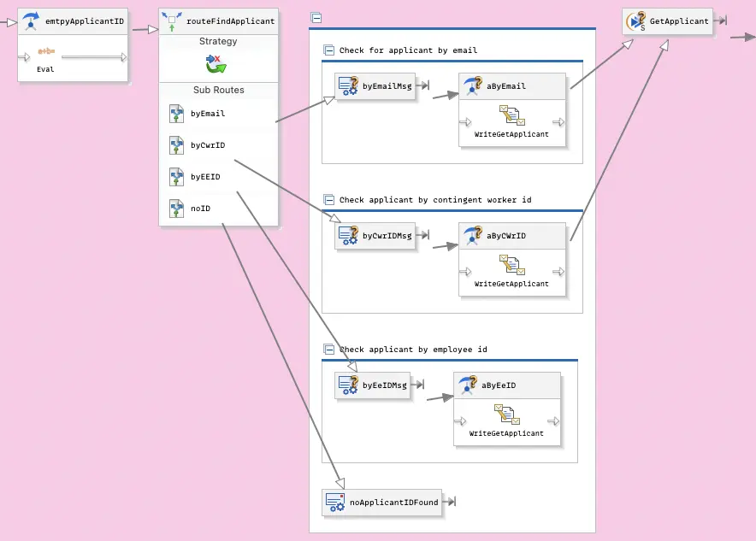Click the Strategy recycle icon in routeFindApplicant

(x=217, y=62)
